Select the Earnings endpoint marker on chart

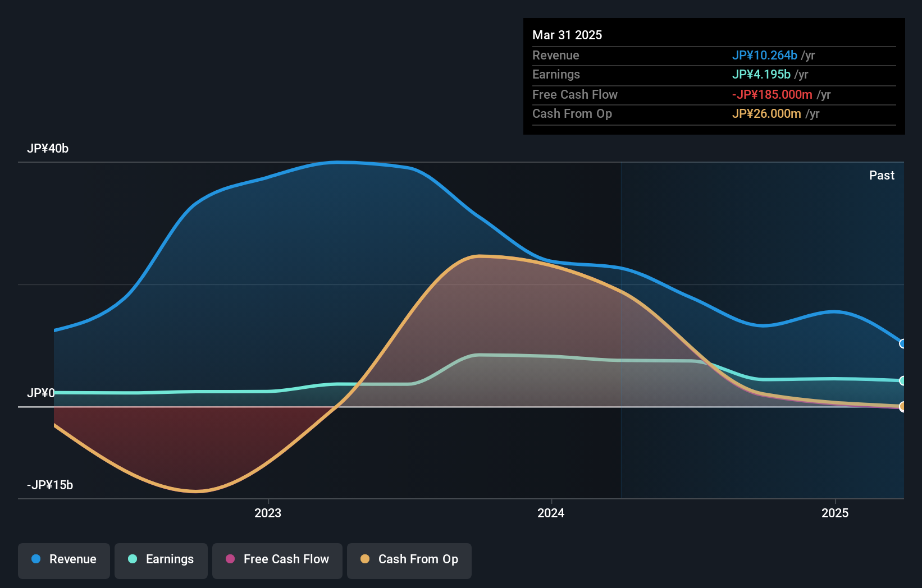click(902, 380)
